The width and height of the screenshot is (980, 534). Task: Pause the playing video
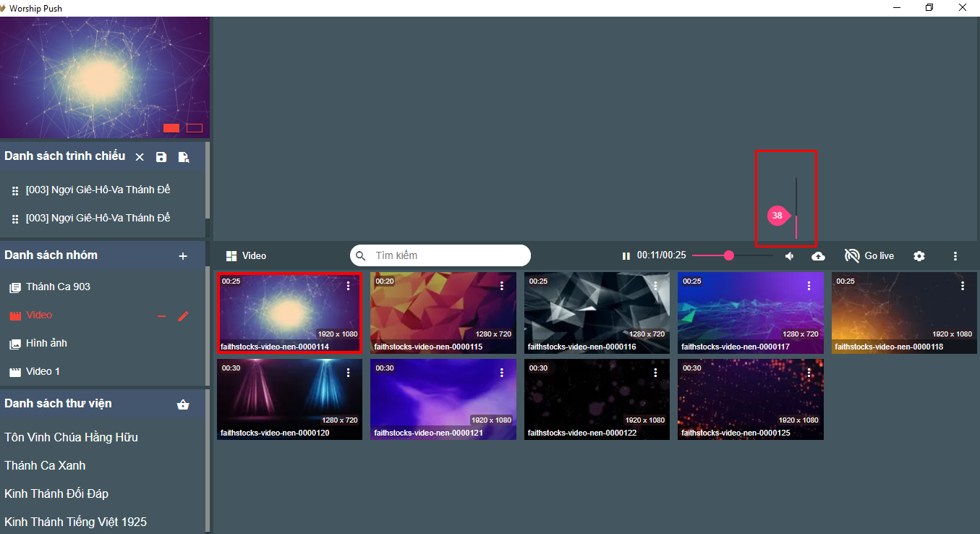click(626, 256)
